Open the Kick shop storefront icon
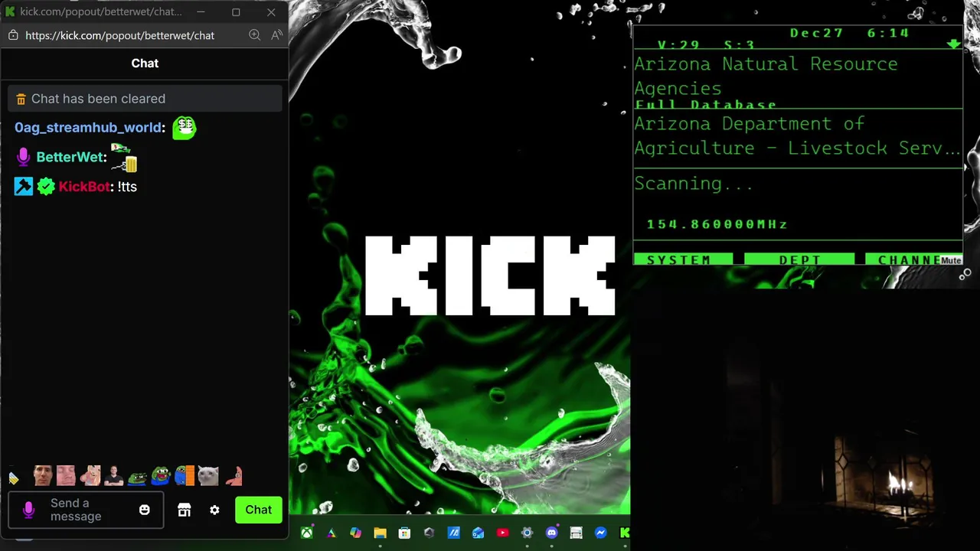This screenshot has width=980, height=551. coord(184,510)
